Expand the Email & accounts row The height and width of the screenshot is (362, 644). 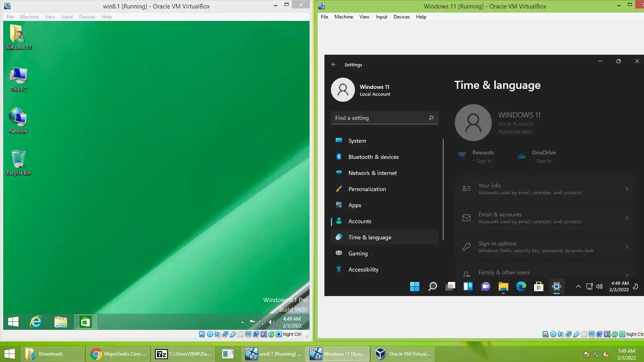546,218
